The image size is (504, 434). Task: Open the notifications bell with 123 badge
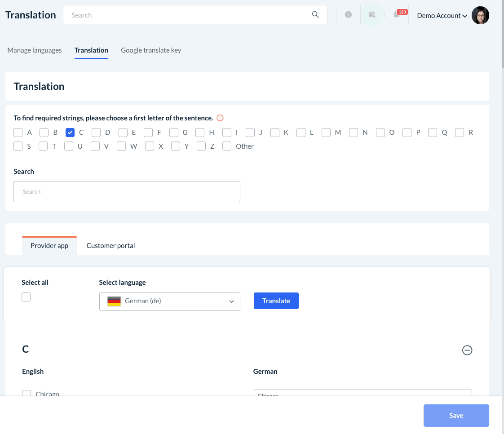point(397,15)
